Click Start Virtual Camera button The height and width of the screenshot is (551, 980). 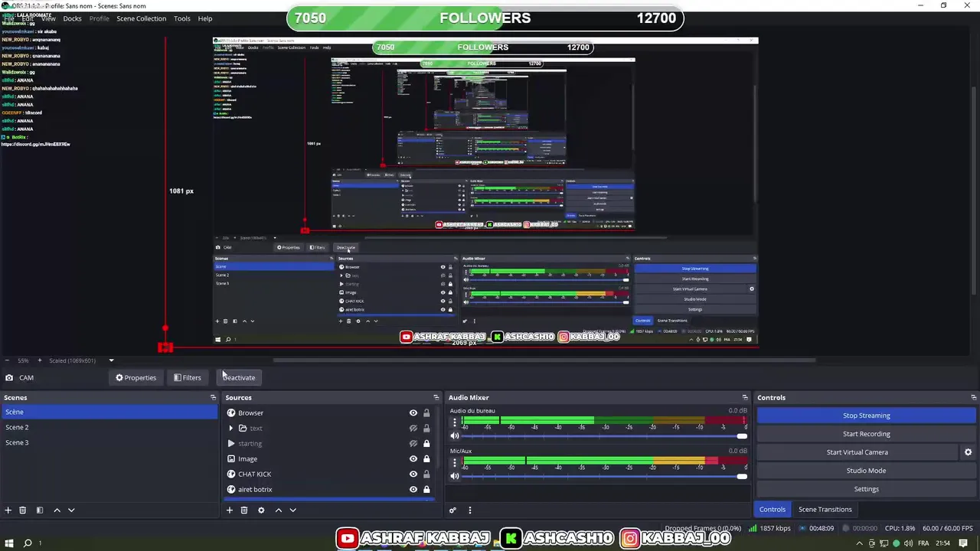coord(857,452)
